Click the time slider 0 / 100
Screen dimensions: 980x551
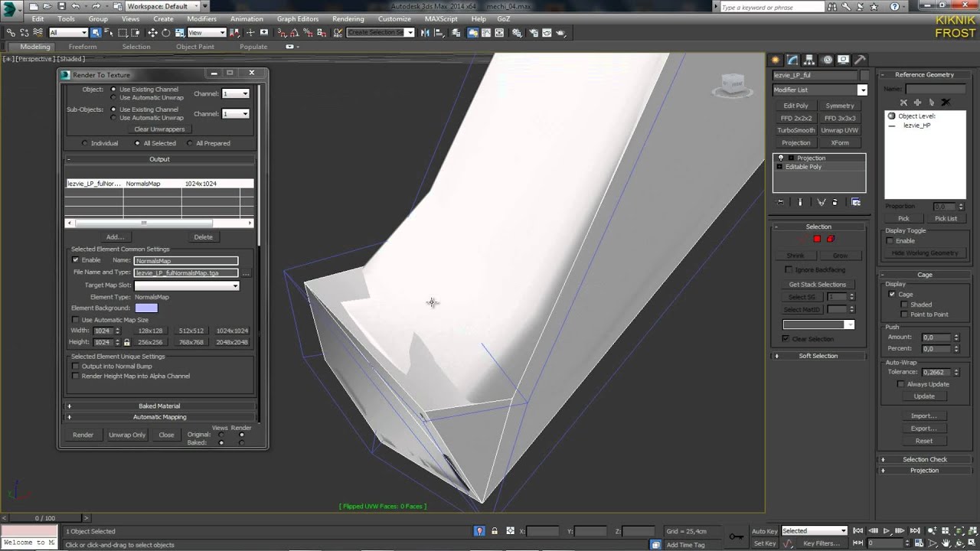tap(45, 518)
